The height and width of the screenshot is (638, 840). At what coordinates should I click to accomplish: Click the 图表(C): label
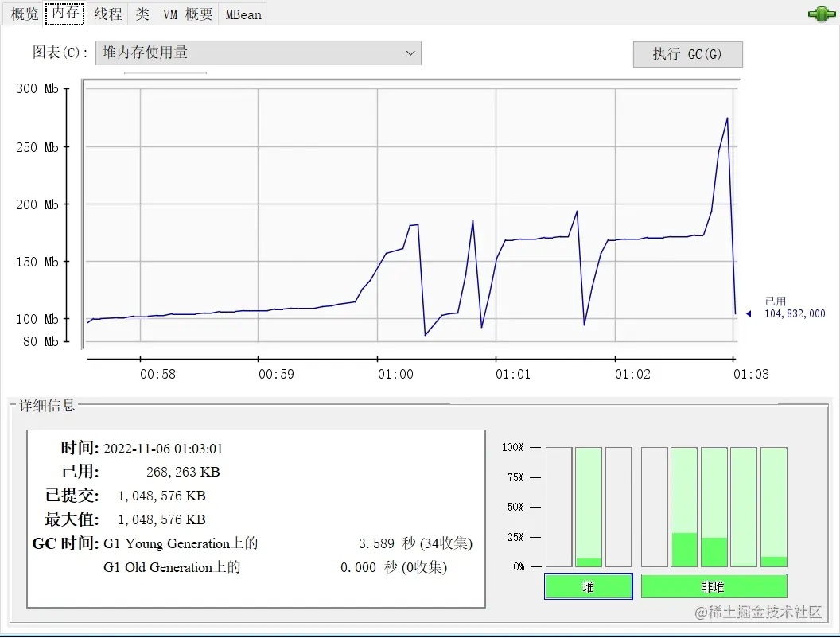[x=60, y=53]
